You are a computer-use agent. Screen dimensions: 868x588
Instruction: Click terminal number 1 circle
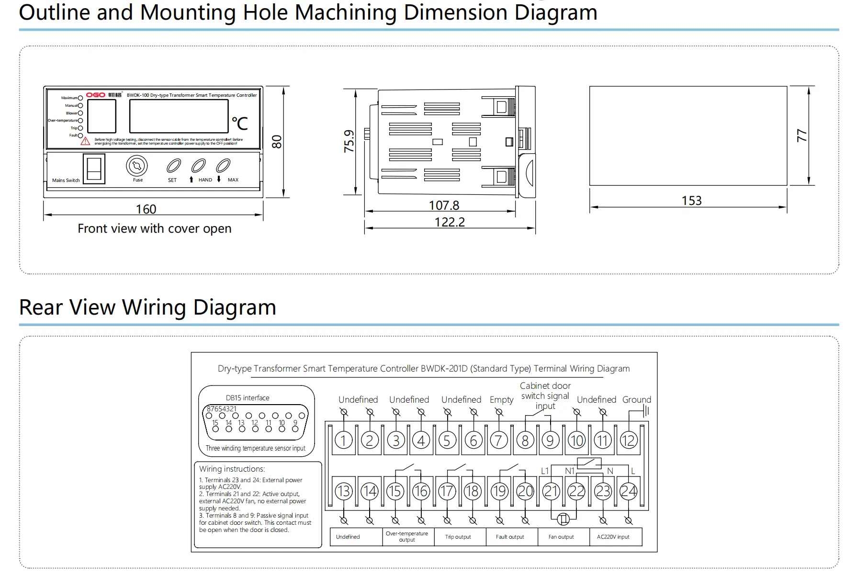343,440
